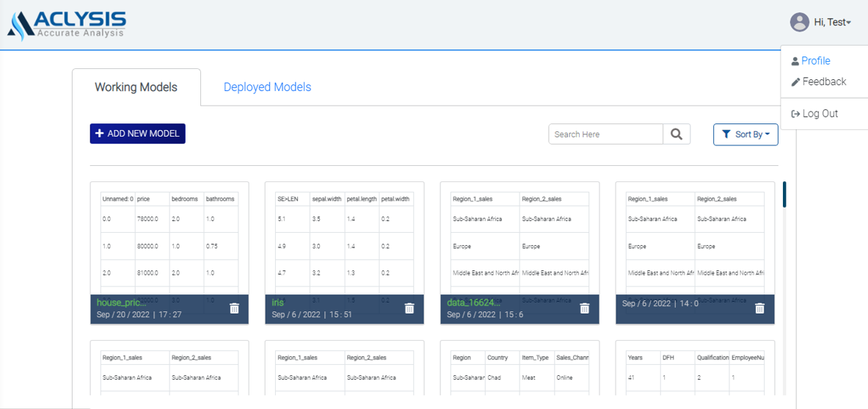
Task: Click the Add New Model button
Action: click(138, 134)
